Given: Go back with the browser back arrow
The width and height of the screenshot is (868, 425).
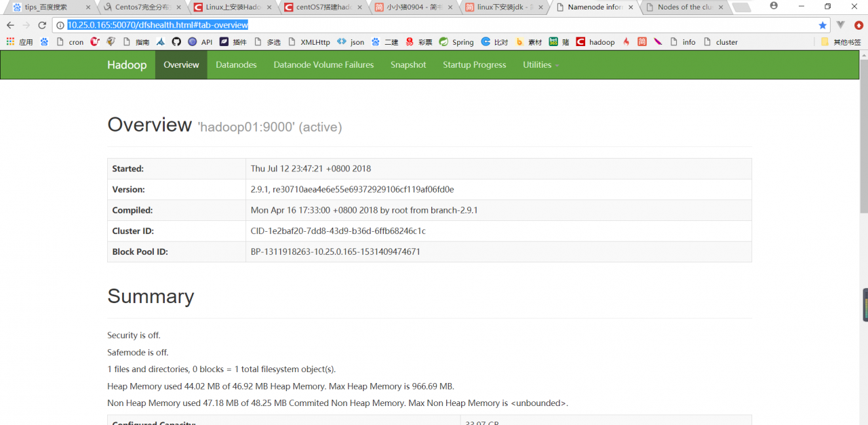Looking at the screenshot, I should point(10,25).
